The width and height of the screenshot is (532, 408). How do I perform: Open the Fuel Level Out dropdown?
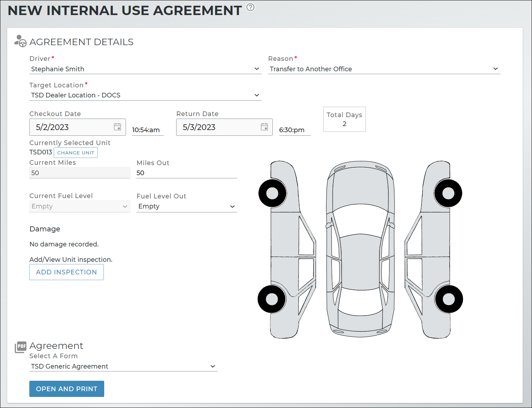187,206
